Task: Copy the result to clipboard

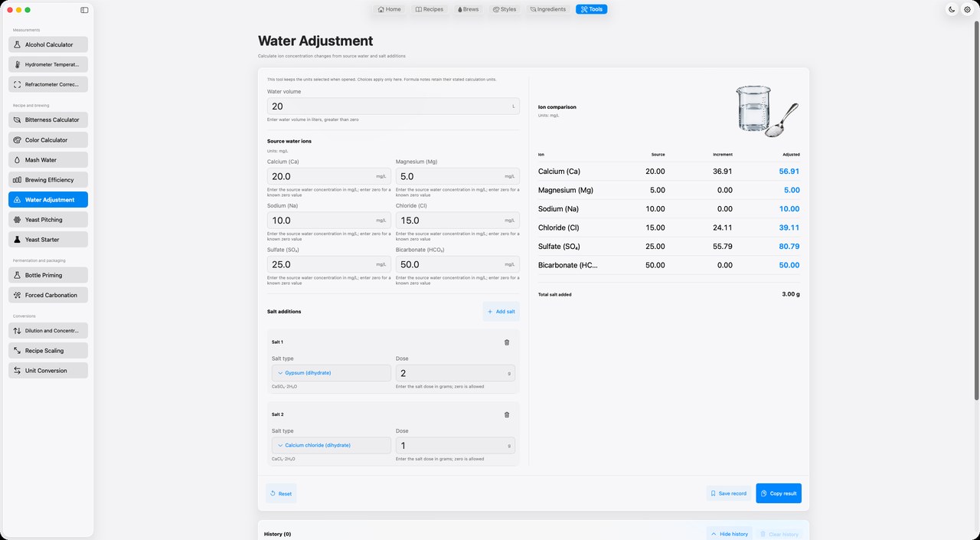Action: click(x=779, y=493)
